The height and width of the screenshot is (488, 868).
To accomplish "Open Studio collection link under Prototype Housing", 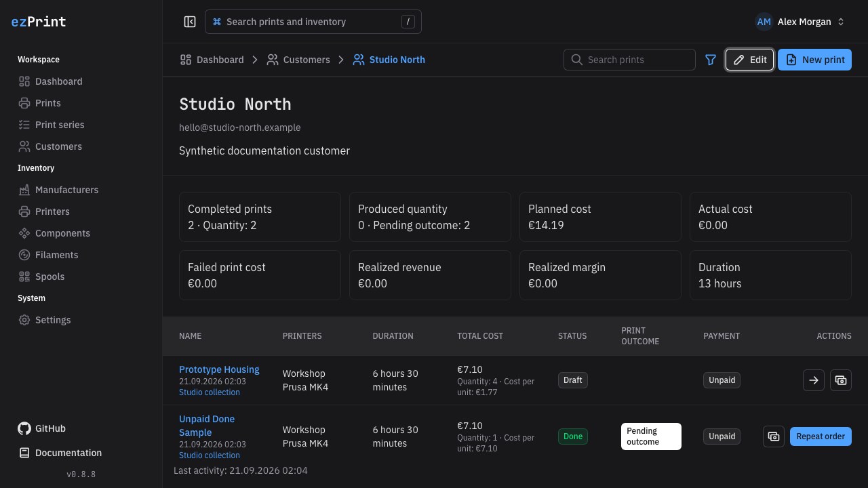I will pyautogui.click(x=210, y=392).
